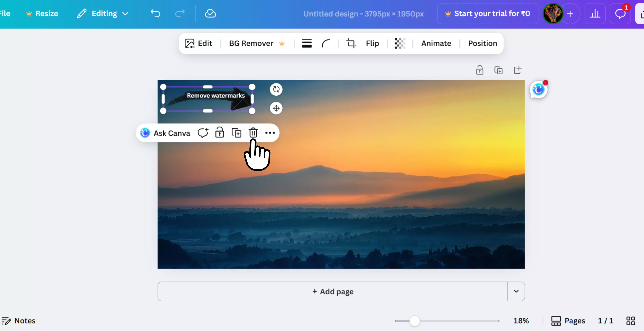
Task: Toggle lock on selected element
Action: tap(219, 133)
